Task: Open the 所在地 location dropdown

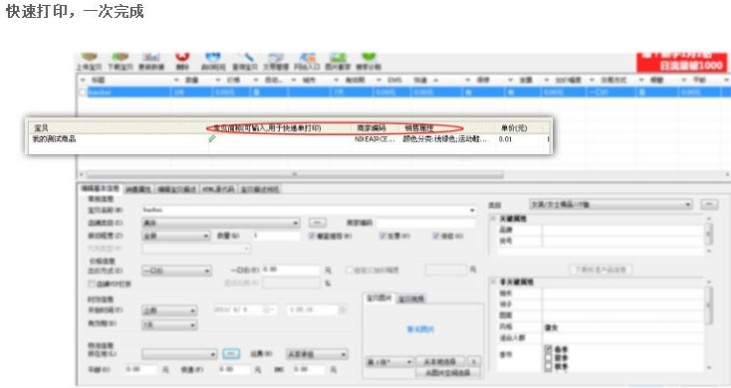Action: point(179,354)
